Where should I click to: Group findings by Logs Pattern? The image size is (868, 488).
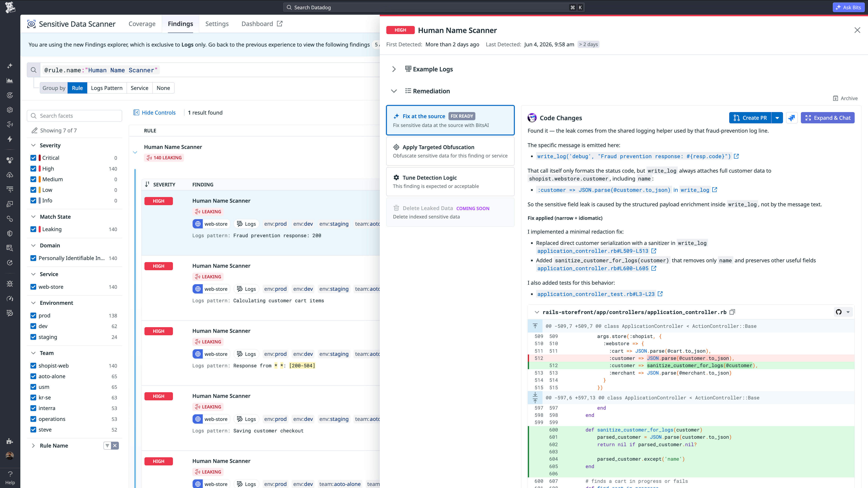pos(107,88)
